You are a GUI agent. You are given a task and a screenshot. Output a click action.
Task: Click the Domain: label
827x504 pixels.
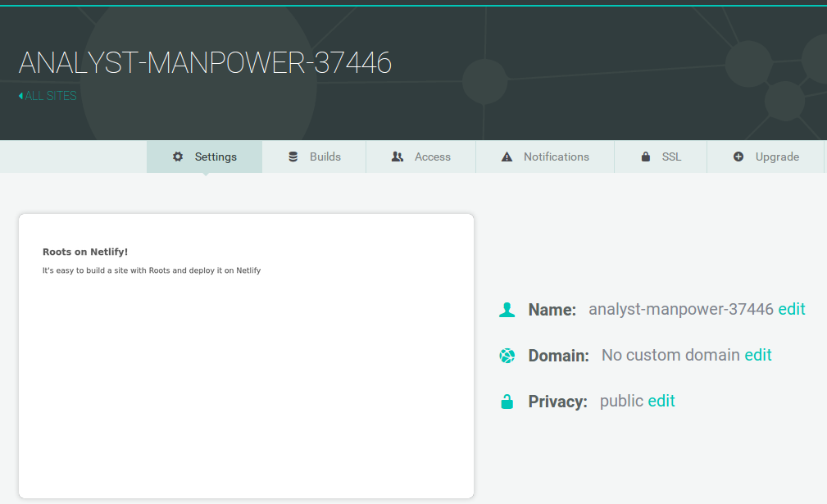(x=558, y=356)
